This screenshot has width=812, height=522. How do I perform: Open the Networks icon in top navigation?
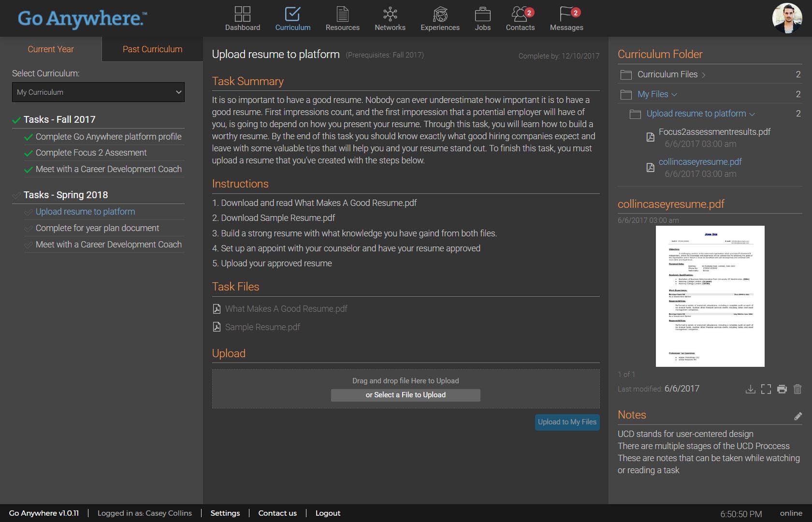pos(390,14)
